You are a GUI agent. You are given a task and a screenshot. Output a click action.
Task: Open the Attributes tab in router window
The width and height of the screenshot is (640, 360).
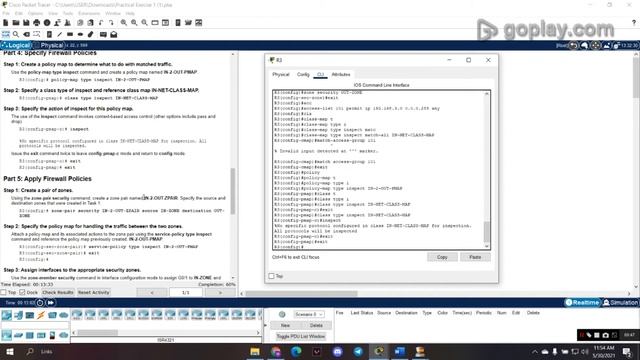341,75
